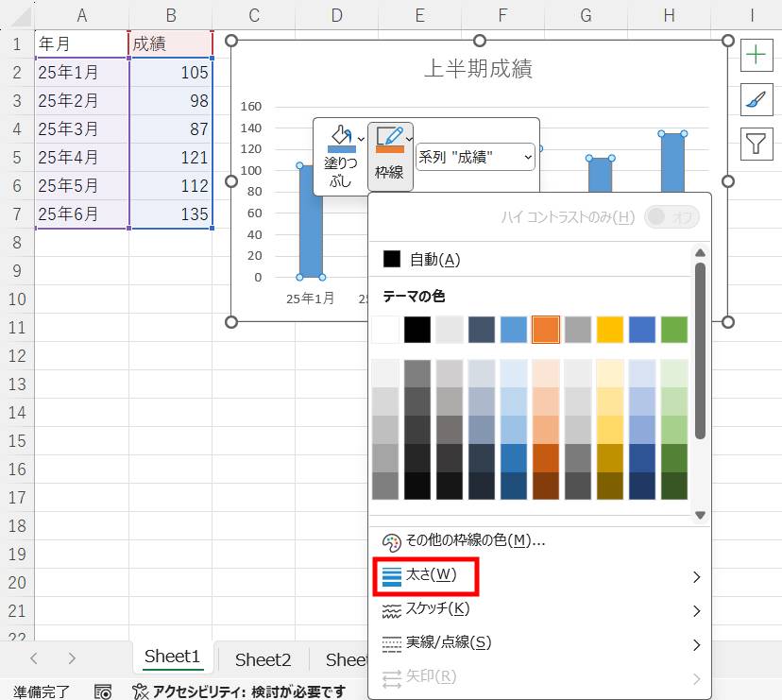782x700 pixels.
Task: Select cell A4 containing 25年3月
Action: (82, 129)
